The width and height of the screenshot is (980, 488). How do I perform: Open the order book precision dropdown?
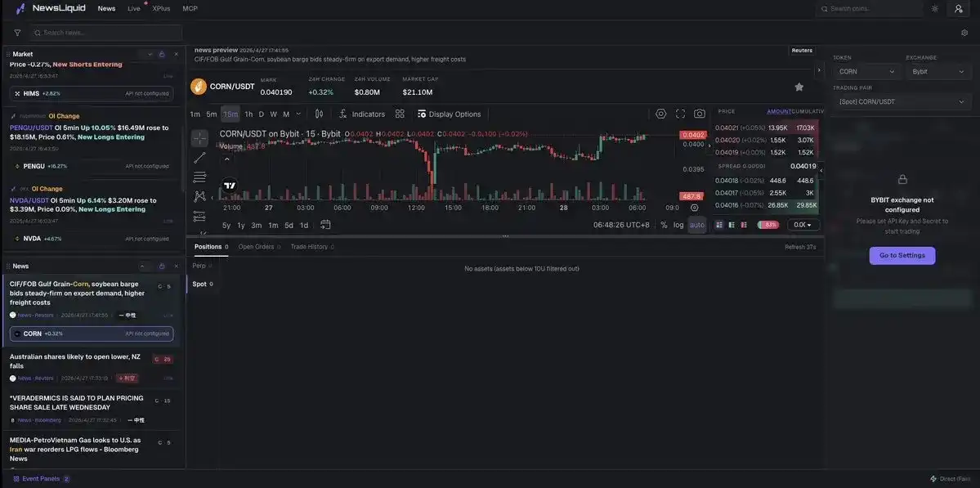[x=803, y=225]
